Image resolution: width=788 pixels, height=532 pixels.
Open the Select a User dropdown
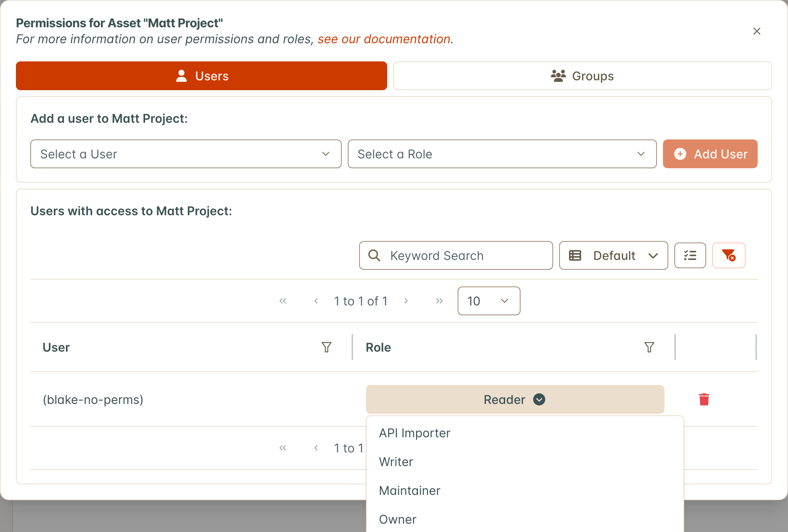(x=186, y=154)
